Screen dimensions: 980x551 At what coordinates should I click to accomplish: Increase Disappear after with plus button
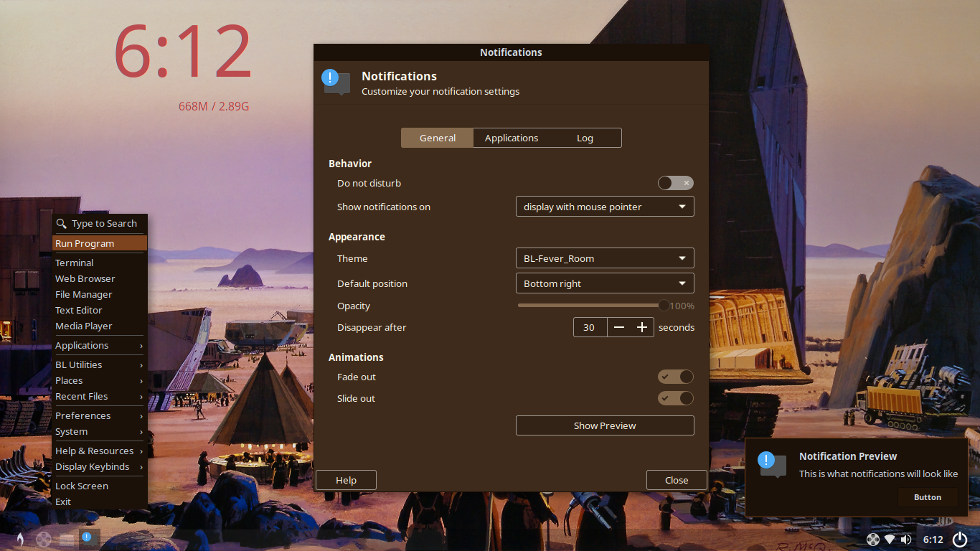(x=642, y=327)
